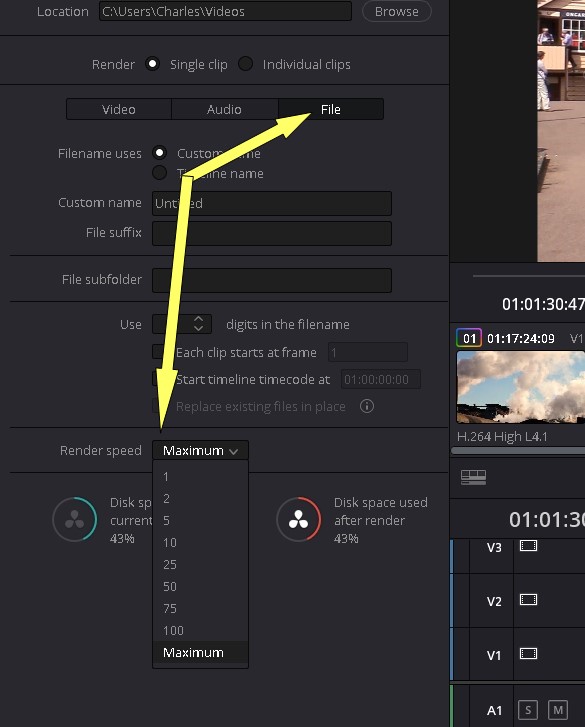Select clip 01 thumbnail with clouds
The width and height of the screenshot is (585, 727).
pos(520,387)
